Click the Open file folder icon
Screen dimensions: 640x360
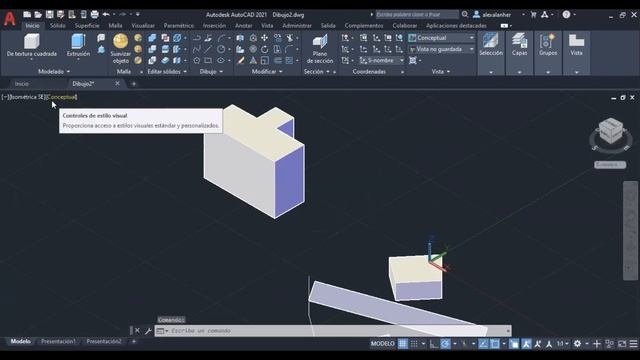tap(38, 15)
